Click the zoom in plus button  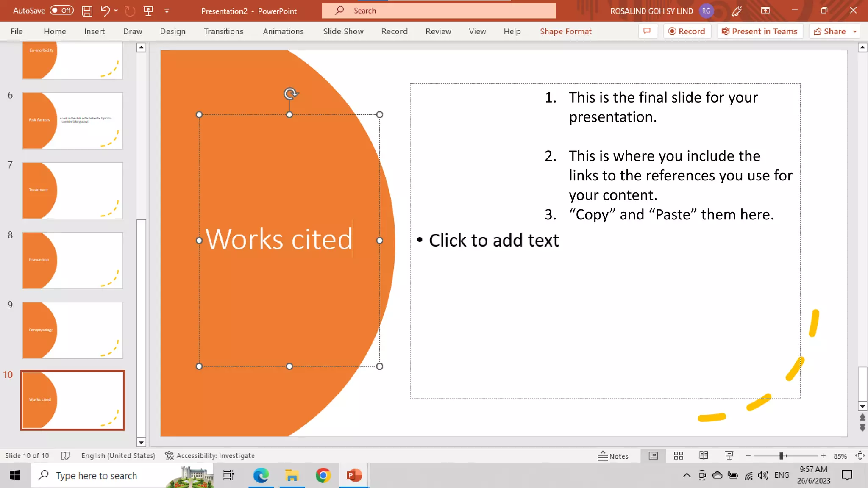click(823, 456)
